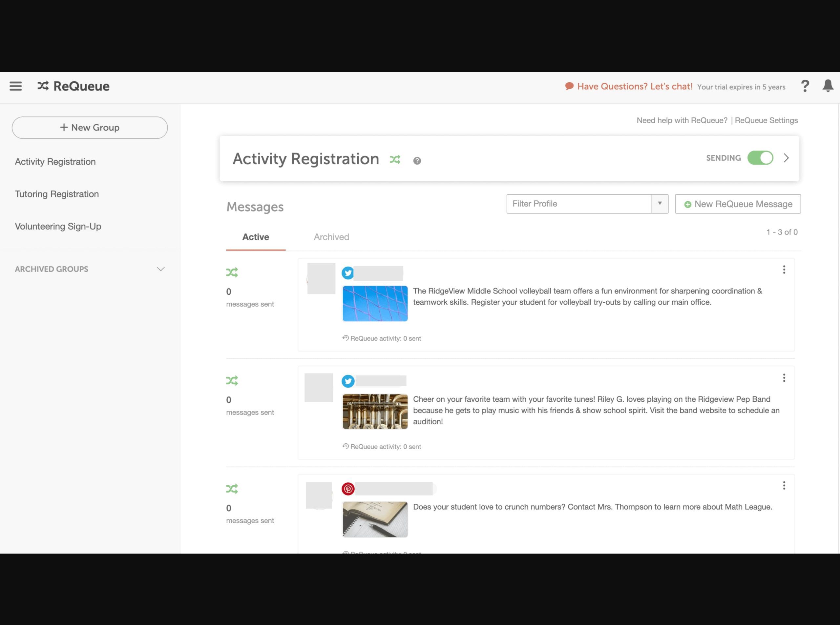Click the New Group button
Viewport: 840px width, 625px height.
point(89,128)
